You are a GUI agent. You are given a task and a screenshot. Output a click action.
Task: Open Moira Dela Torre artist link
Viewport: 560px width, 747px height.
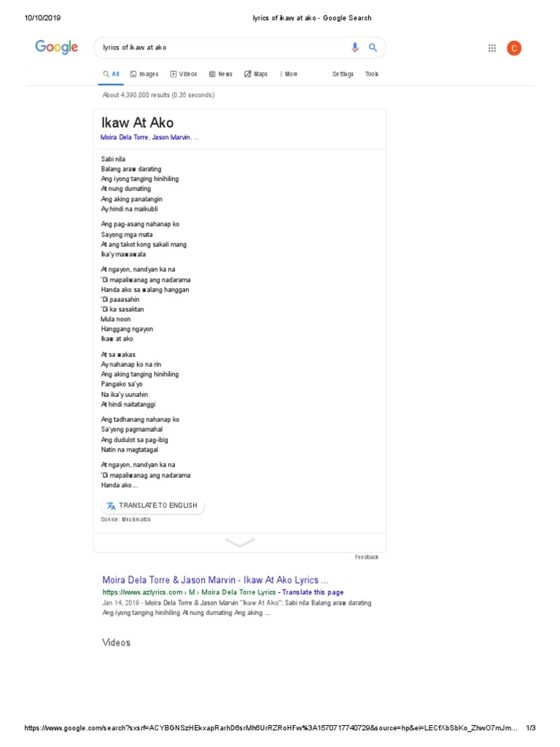(x=122, y=138)
